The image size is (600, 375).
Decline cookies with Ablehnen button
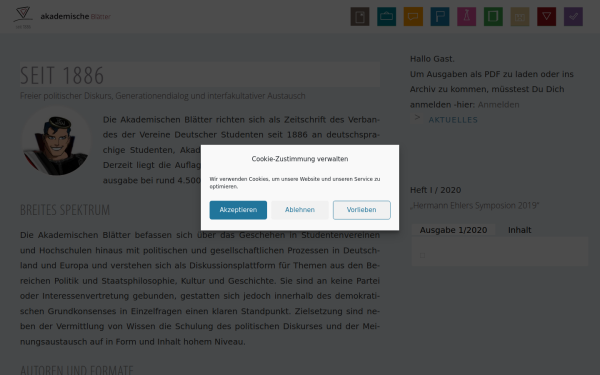[x=300, y=210]
